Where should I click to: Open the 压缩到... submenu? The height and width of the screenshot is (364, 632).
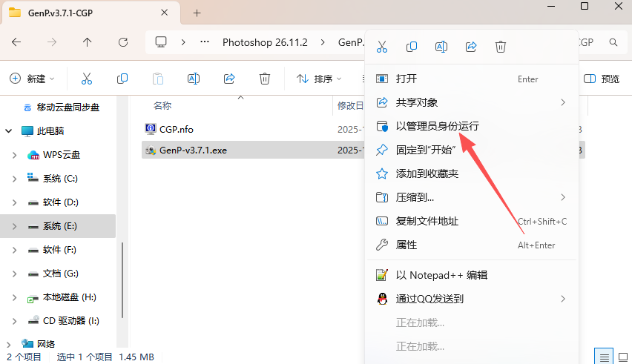click(472, 197)
